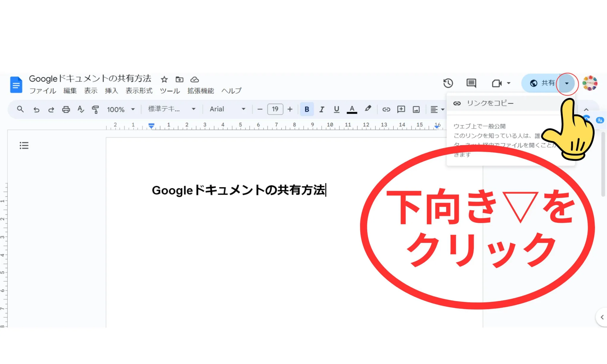
Task: Start a Meet video call icon
Action: pyautogui.click(x=497, y=83)
